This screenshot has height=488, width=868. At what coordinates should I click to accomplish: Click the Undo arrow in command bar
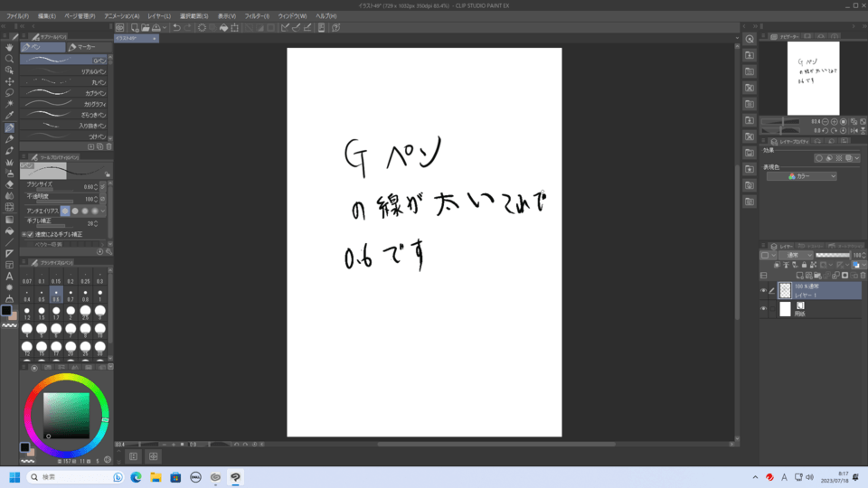coord(176,27)
